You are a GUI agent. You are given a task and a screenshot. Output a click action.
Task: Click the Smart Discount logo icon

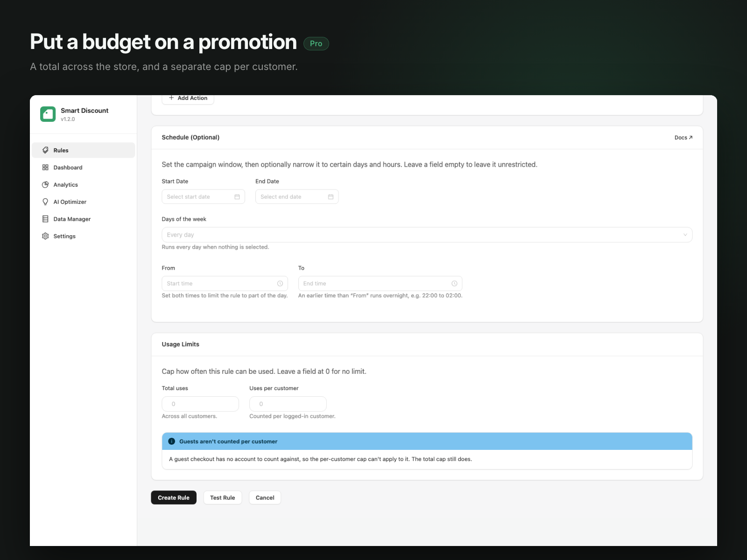point(48,114)
